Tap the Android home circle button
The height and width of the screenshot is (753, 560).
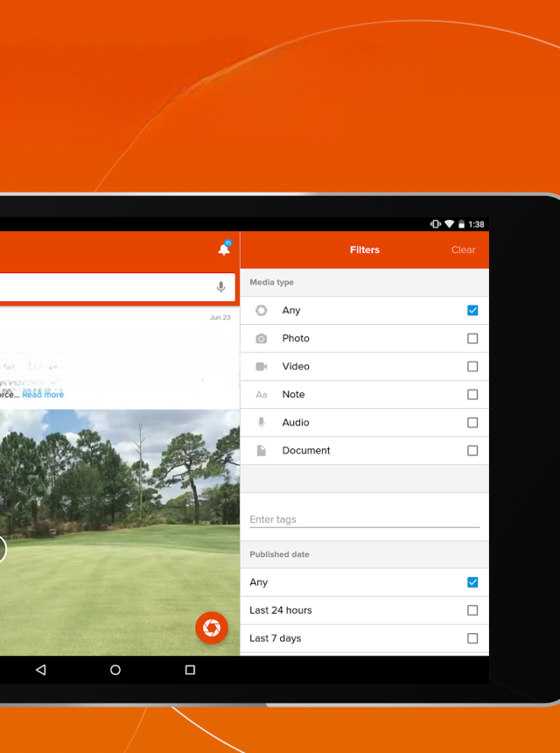(115, 670)
